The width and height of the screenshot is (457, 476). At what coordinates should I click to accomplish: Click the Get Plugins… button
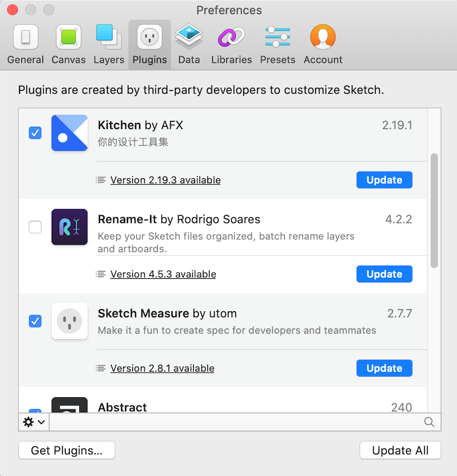coord(67,450)
